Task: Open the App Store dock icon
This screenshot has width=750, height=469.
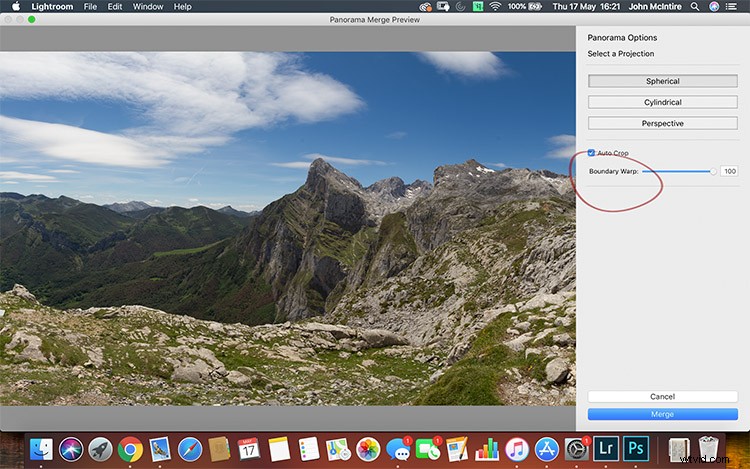Action: [x=546, y=449]
